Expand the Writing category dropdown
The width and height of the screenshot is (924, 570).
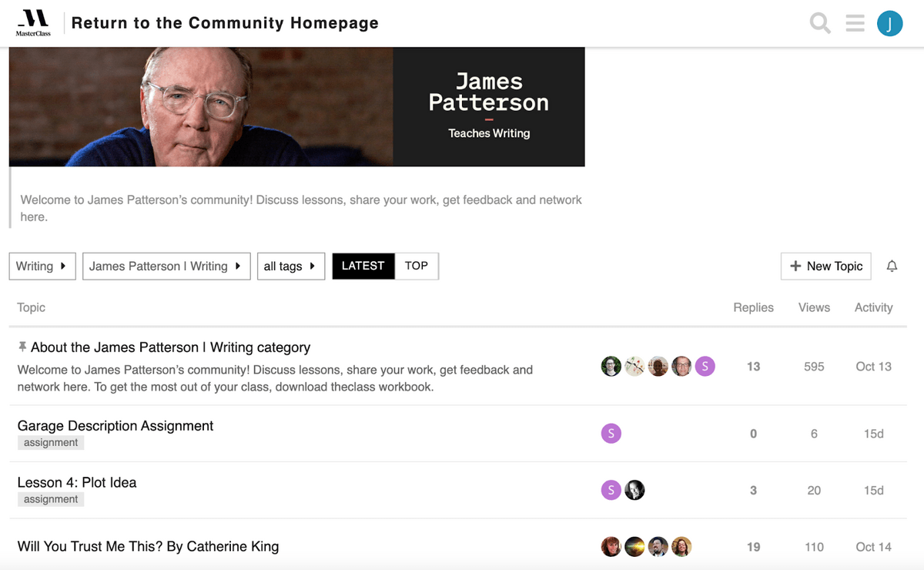42,267
